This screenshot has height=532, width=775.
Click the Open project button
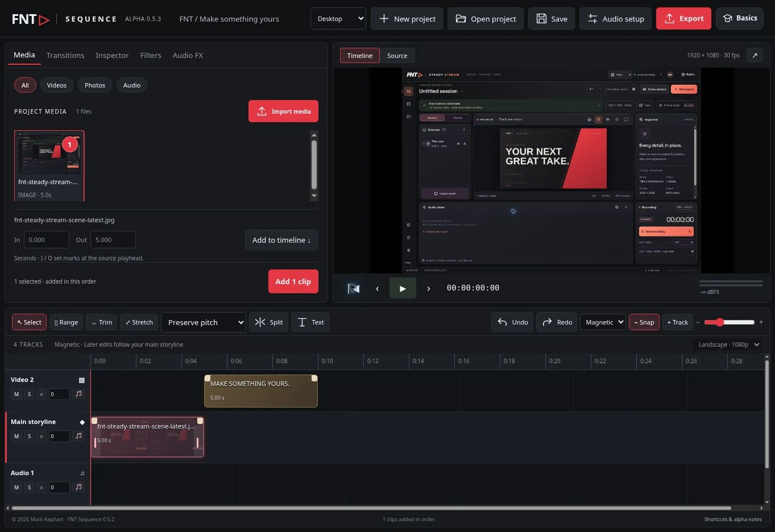[486, 19]
